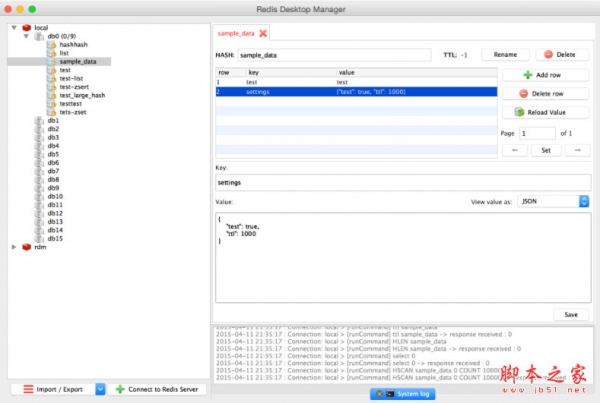Viewport: 600px width, 403px height.
Task: Click inside the Value JSON text area
Action: click(x=403, y=258)
